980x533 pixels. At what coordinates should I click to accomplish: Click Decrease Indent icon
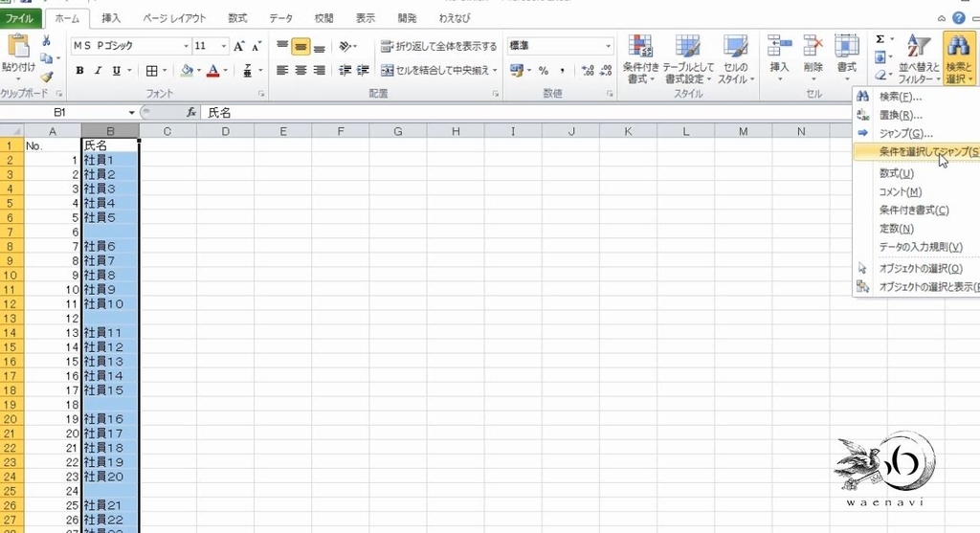(x=345, y=71)
